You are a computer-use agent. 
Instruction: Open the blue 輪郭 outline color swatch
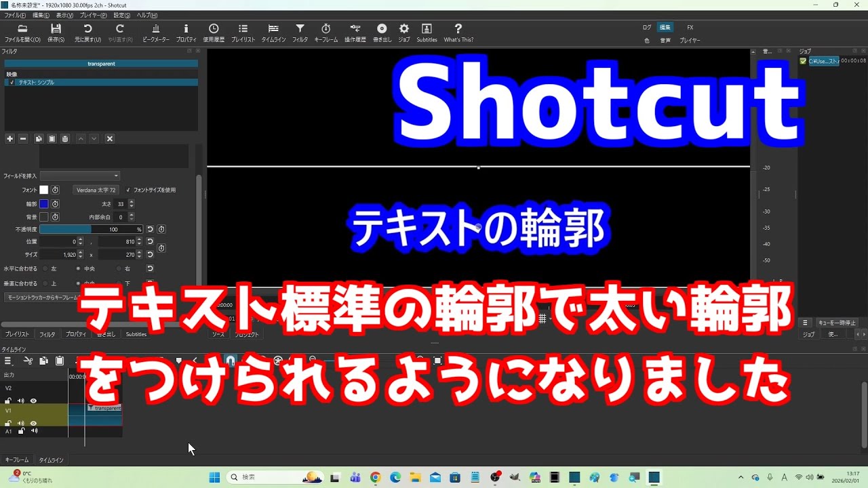44,203
